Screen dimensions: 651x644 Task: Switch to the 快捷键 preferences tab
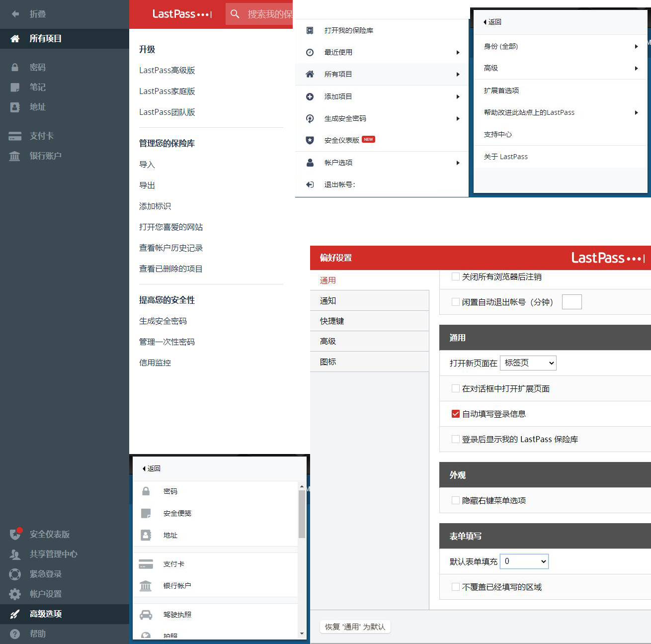click(x=369, y=321)
